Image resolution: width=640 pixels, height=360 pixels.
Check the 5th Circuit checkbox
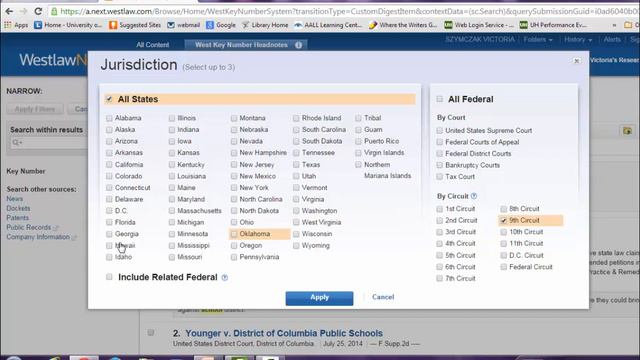tap(440, 256)
